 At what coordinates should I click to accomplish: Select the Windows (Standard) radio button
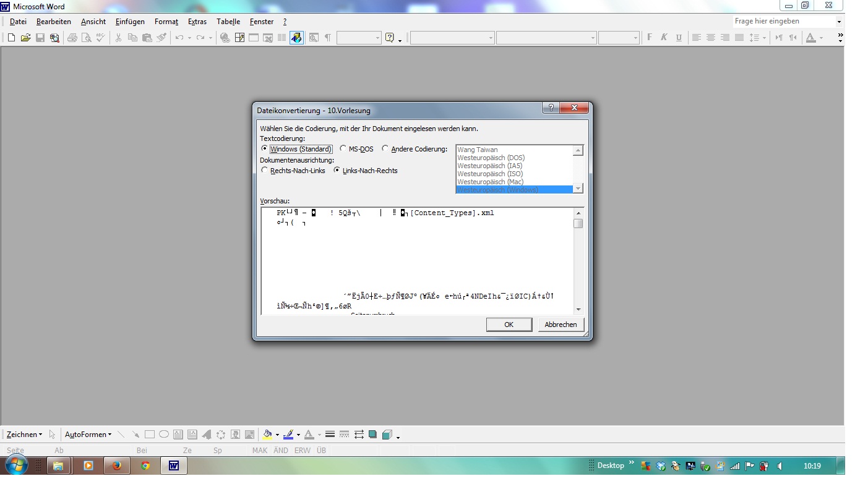coord(265,149)
